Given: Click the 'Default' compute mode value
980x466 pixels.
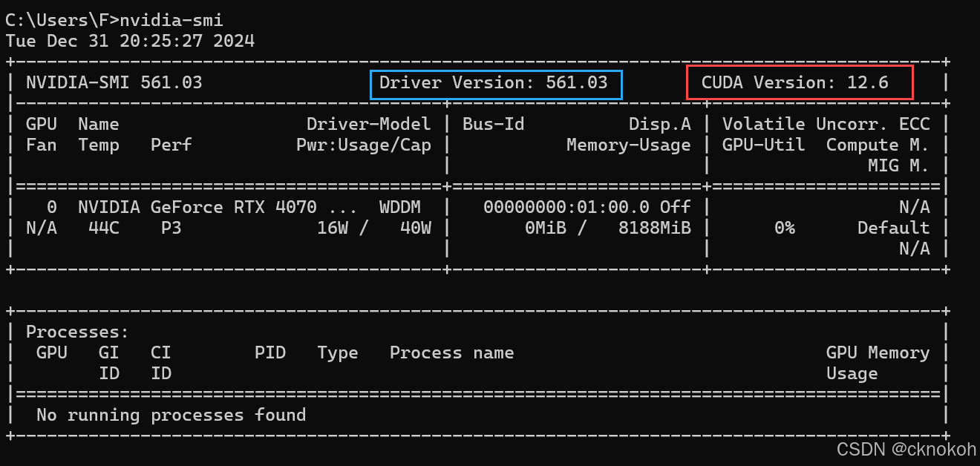Looking at the screenshot, I should (x=894, y=228).
